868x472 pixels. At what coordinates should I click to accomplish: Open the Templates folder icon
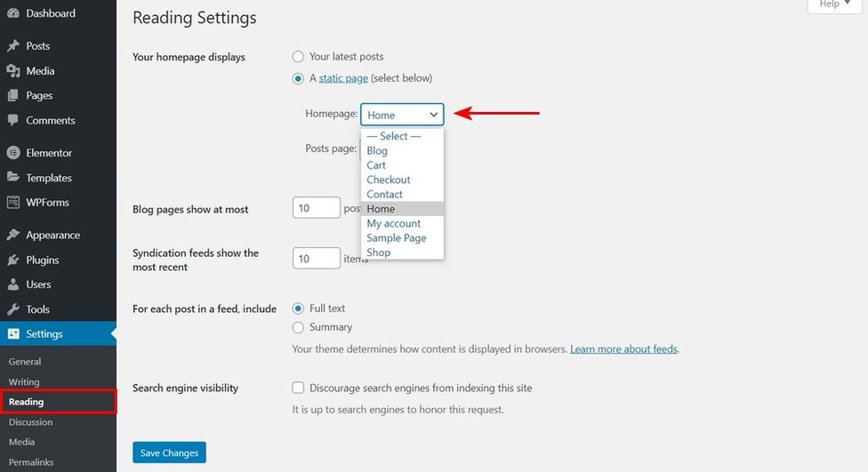point(13,177)
